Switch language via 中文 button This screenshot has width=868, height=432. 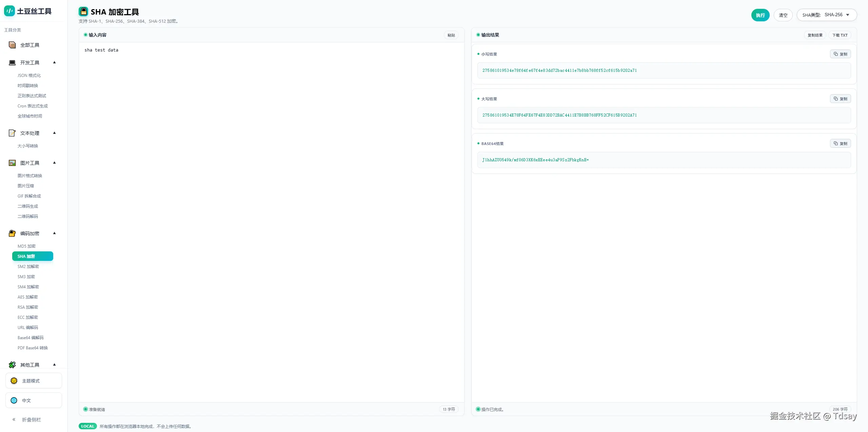pyautogui.click(x=34, y=400)
